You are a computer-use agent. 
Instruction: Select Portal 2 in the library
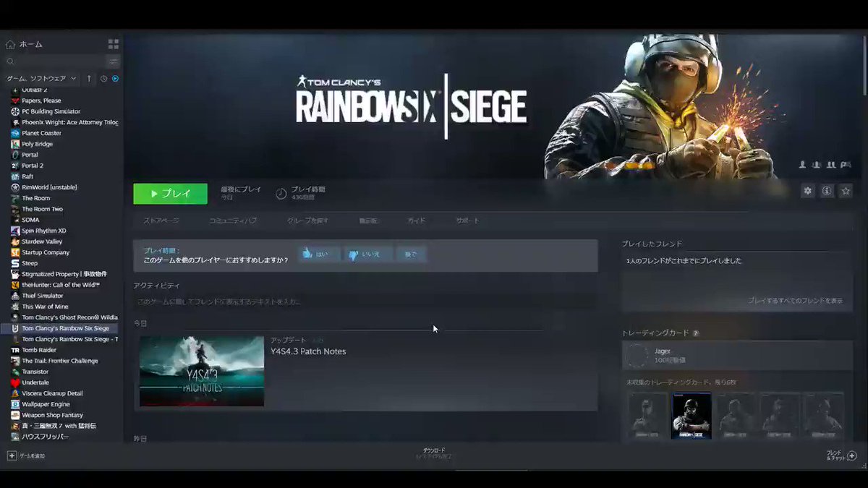(33, 166)
